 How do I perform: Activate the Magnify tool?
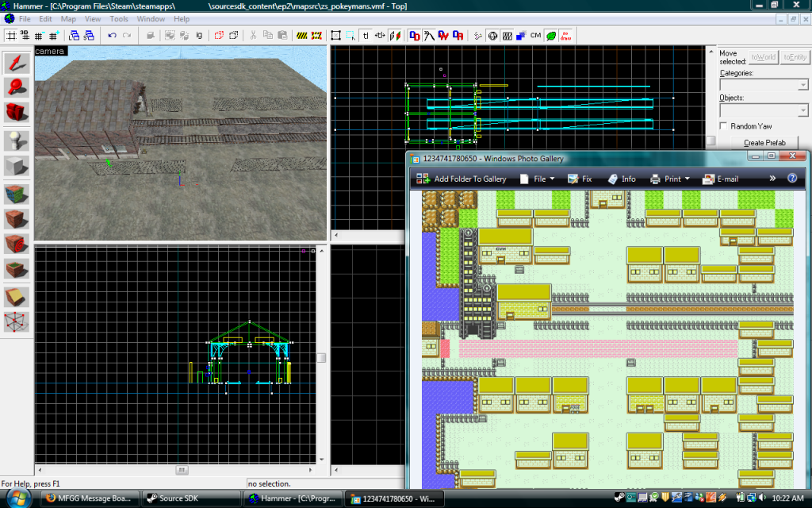(x=17, y=88)
